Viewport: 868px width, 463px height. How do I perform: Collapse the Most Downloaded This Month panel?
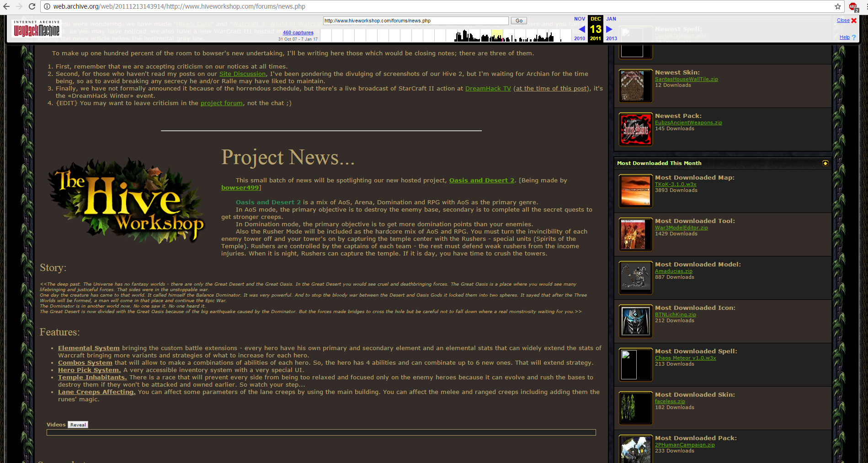click(825, 163)
